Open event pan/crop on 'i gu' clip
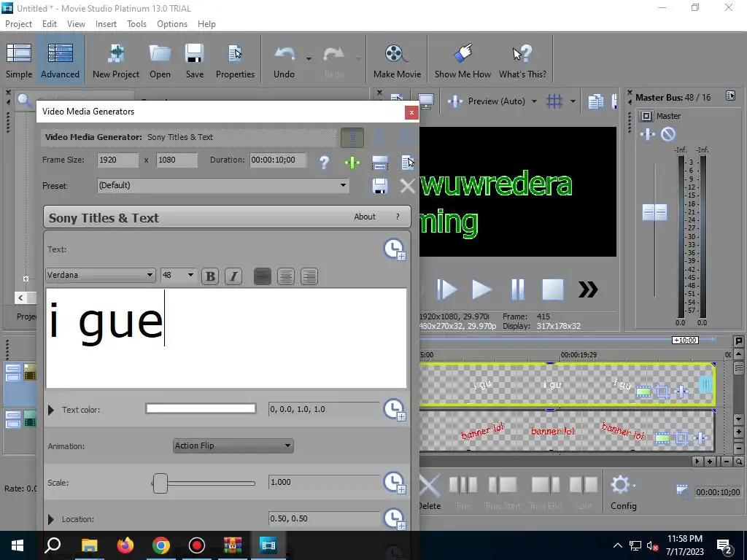747x560 pixels. coord(662,392)
